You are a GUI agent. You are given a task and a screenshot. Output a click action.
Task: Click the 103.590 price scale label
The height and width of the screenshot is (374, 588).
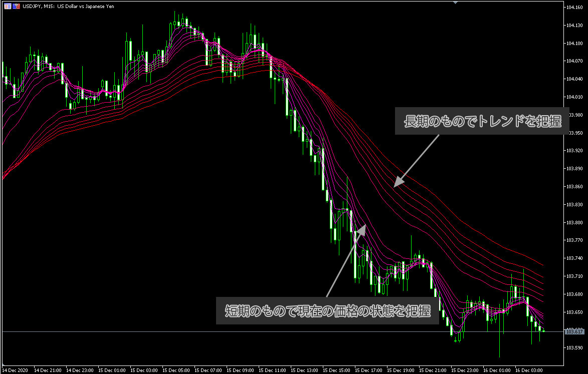575,347
